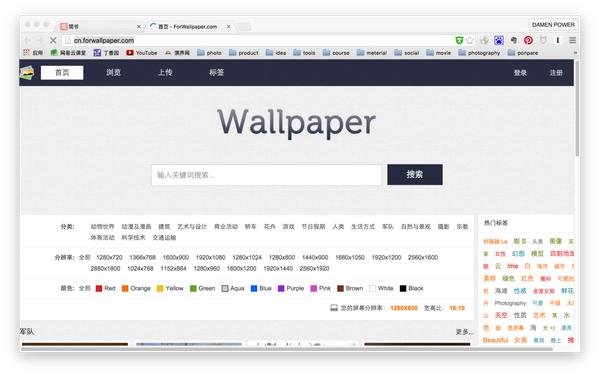The width and height of the screenshot is (600, 375).
Task: Switch to the first browser tab
Action: (x=100, y=26)
